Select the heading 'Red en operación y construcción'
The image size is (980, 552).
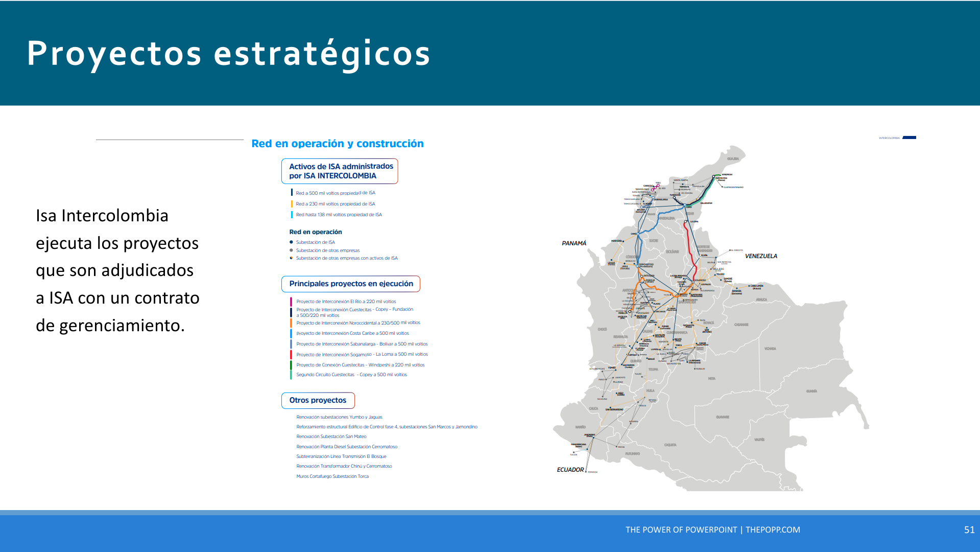click(338, 144)
